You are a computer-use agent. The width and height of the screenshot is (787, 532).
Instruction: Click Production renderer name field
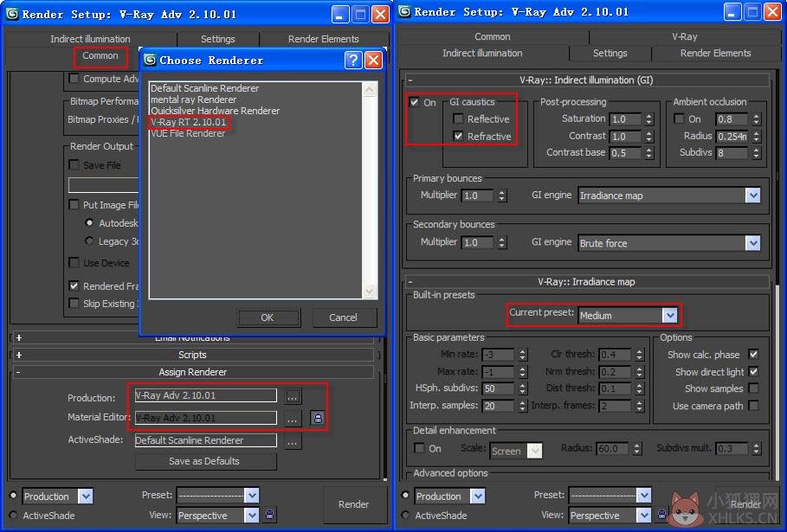(x=206, y=395)
